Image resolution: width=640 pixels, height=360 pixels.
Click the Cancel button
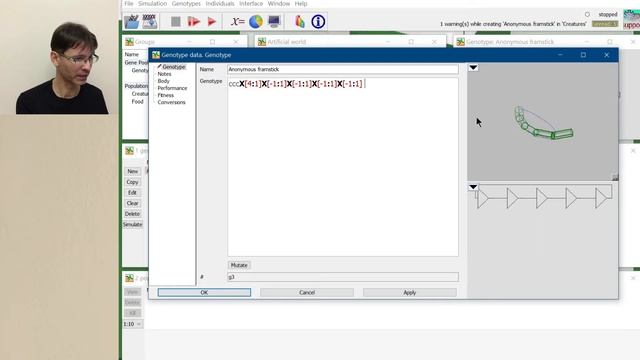tap(307, 292)
